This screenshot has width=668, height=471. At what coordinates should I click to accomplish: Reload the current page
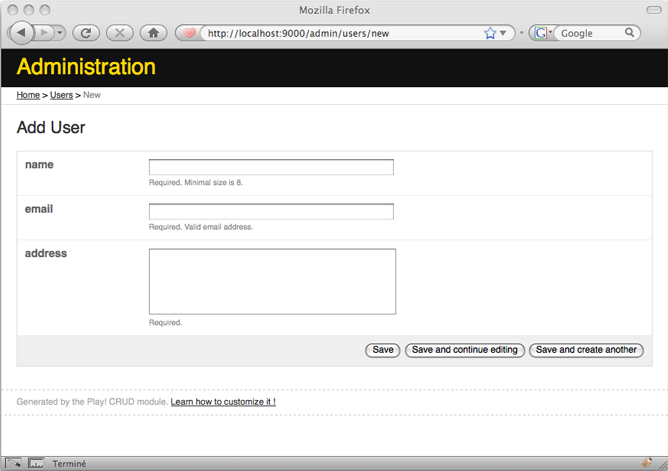pos(86,33)
